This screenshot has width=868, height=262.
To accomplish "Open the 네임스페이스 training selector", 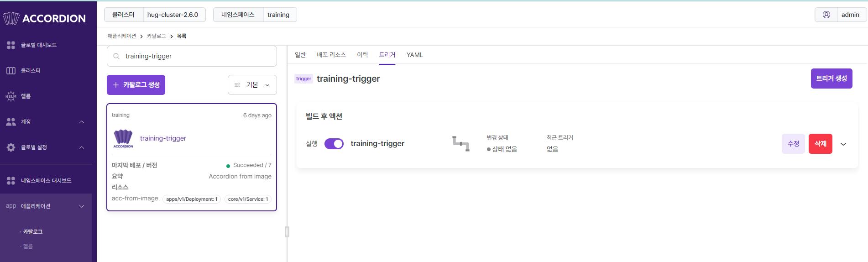I will (255, 15).
